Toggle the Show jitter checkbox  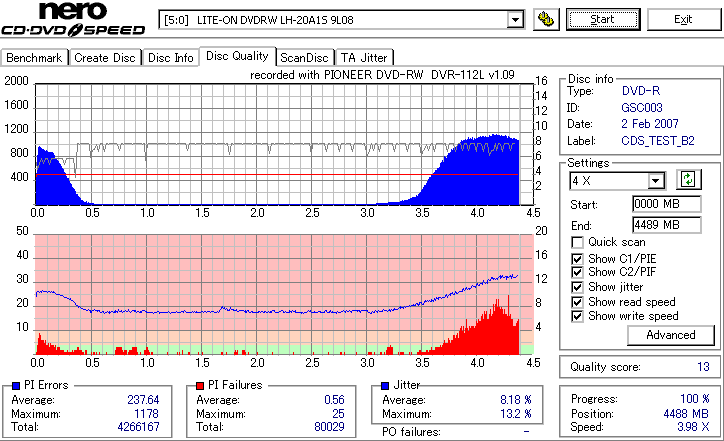[x=577, y=287]
